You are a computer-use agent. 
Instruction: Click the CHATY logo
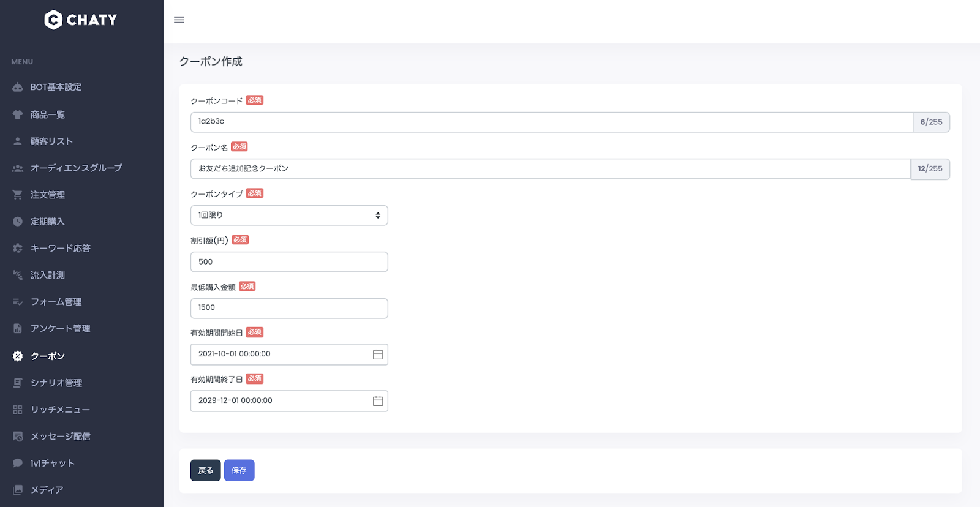coord(81,20)
